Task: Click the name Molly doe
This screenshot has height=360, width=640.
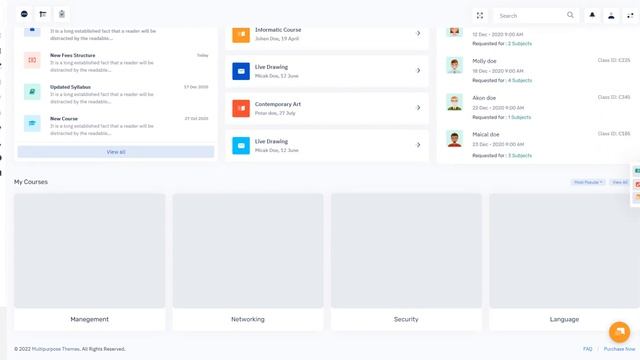Action: coord(484,61)
